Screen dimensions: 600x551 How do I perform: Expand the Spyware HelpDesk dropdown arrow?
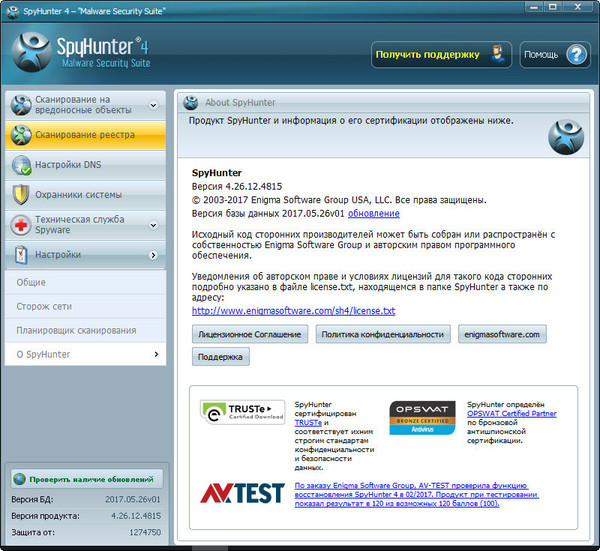(153, 225)
